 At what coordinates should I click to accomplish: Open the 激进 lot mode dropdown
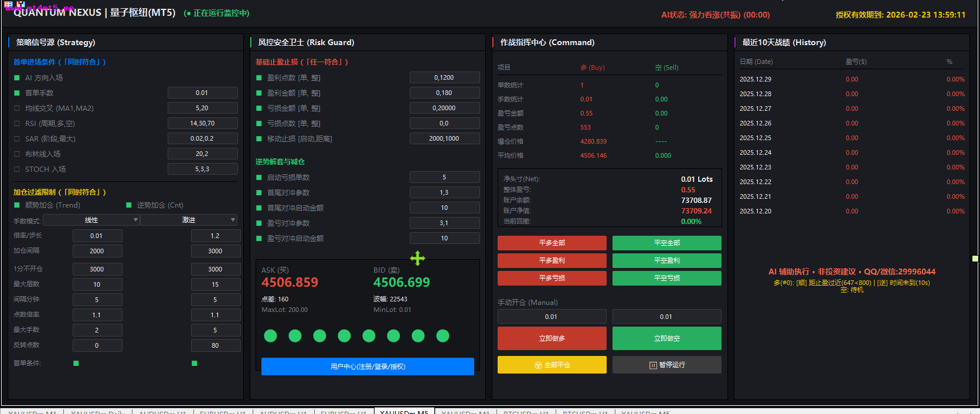click(x=189, y=220)
